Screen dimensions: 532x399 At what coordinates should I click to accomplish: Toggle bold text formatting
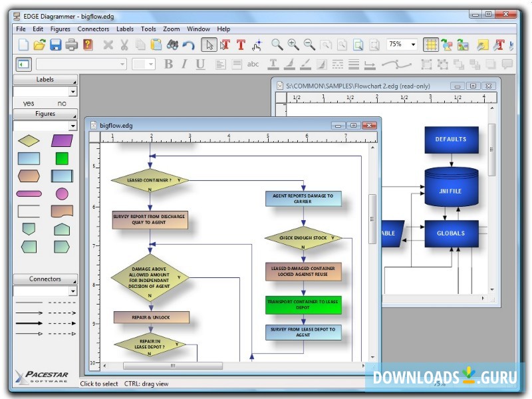(x=168, y=64)
